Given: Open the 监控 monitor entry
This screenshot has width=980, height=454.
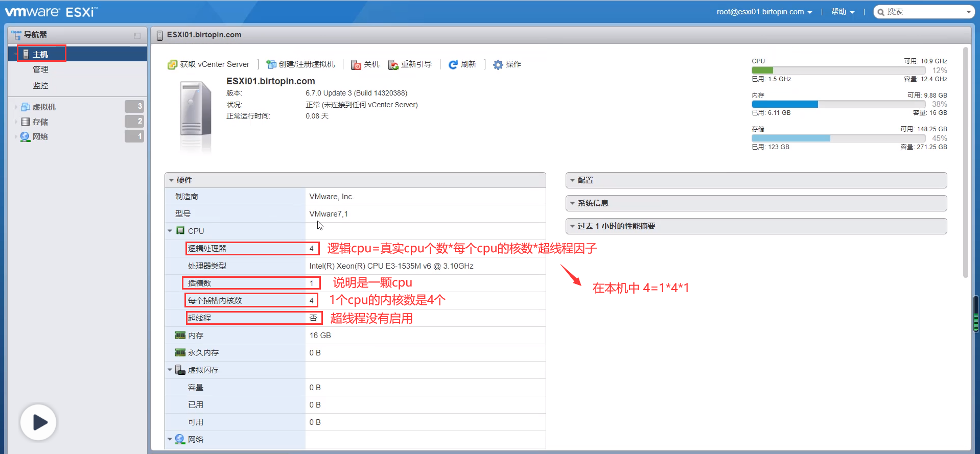Looking at the screenshot, I should click(x=40, y=86).
